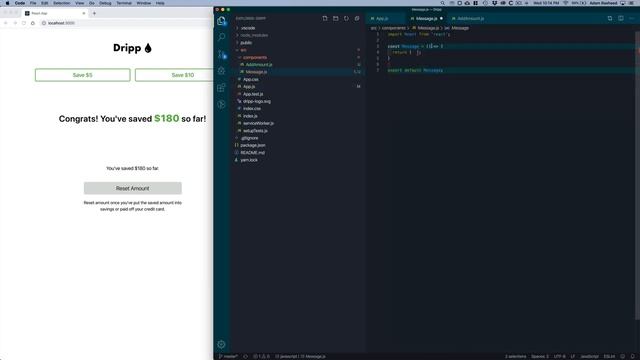Click the Wi-Fi icon in the menu bar
This screenshot has width=640, height=360.
566,3
